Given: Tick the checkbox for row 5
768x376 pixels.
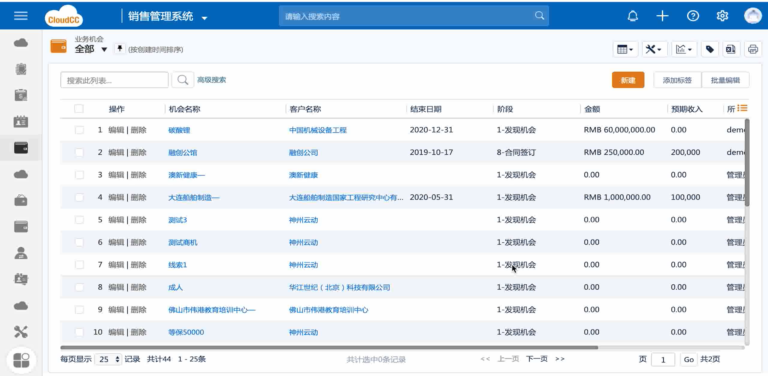Looking at the screenshot, I should (x=79, y=220).
